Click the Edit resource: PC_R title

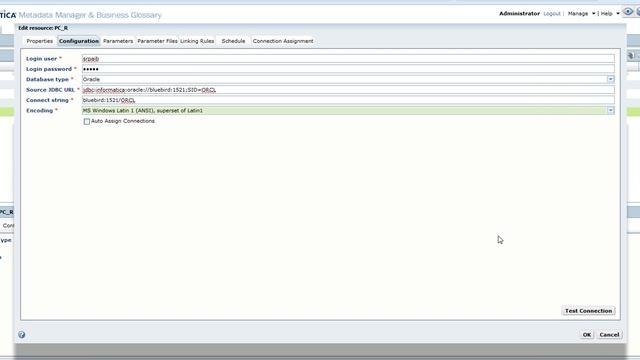click(x=43, y=28)
